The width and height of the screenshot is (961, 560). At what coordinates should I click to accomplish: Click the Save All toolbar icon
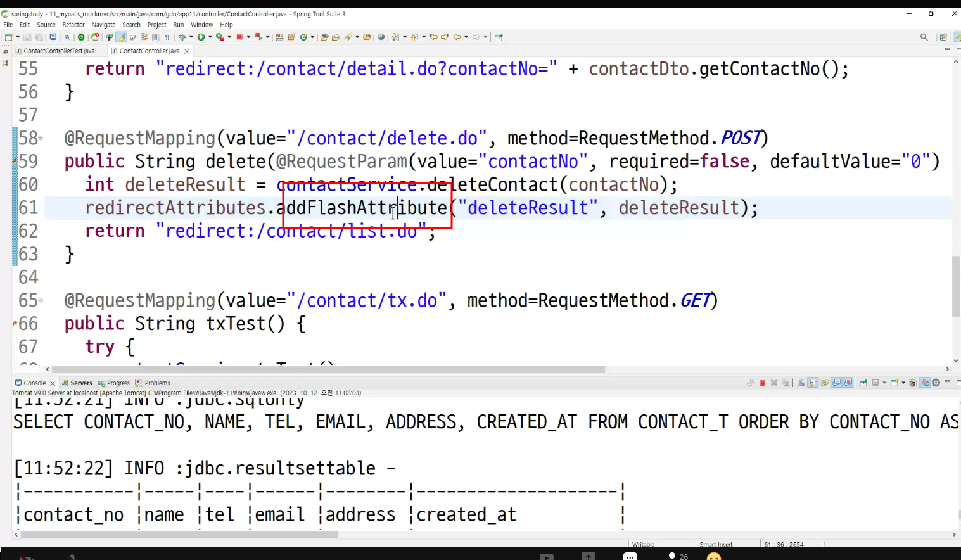(x=39, y=37)
